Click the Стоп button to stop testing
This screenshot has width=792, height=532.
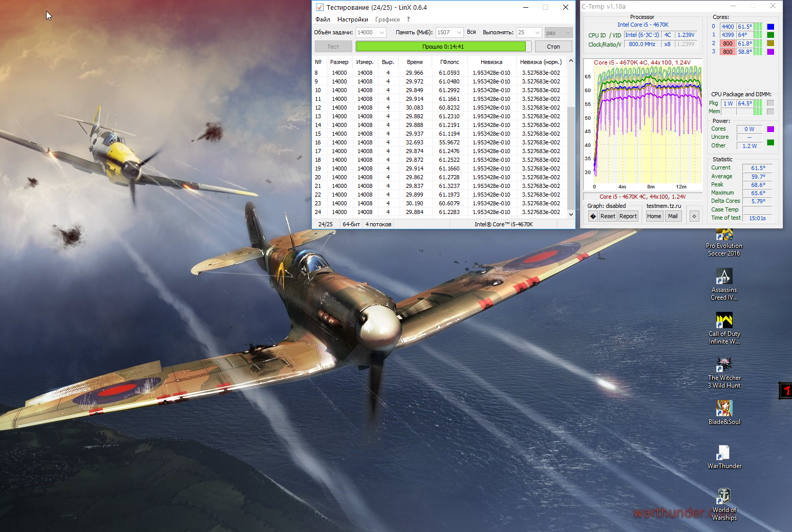tap(553, 47)
